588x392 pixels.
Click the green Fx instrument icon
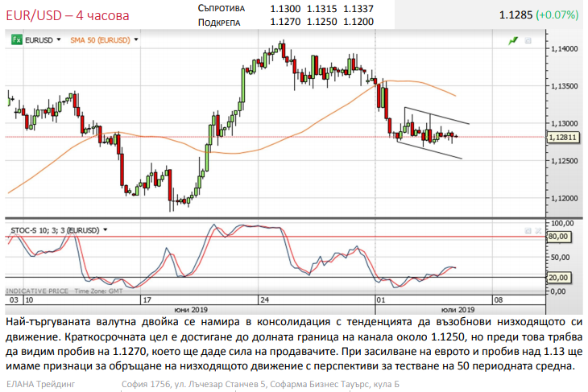click(16, 39)
